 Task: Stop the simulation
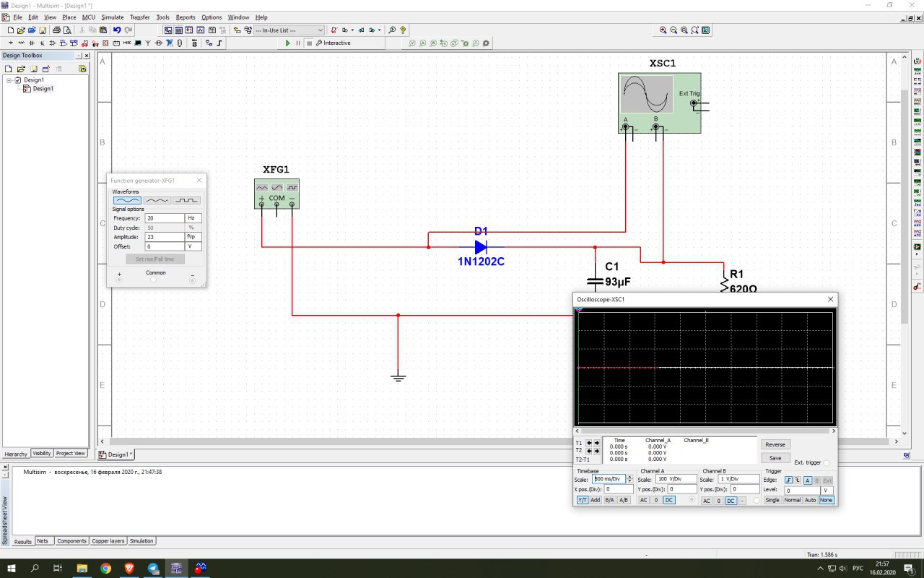[309, 43]
